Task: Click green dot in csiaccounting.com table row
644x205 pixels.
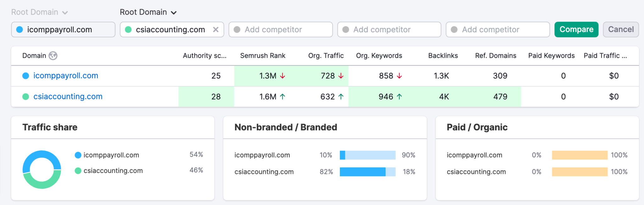Action: [26, 97]
